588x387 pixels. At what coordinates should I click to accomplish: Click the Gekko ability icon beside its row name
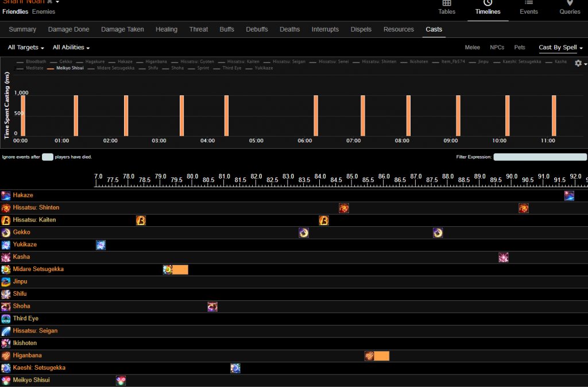[6, 233]
